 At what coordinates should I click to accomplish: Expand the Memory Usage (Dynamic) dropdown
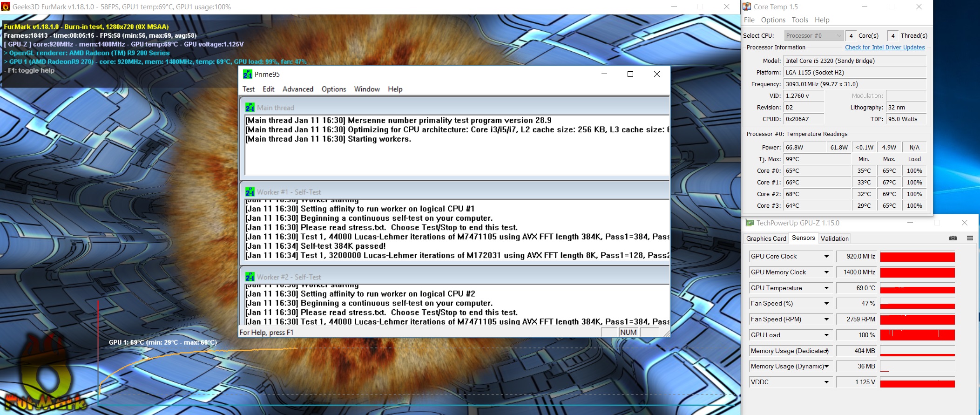[x=826, y=366]
